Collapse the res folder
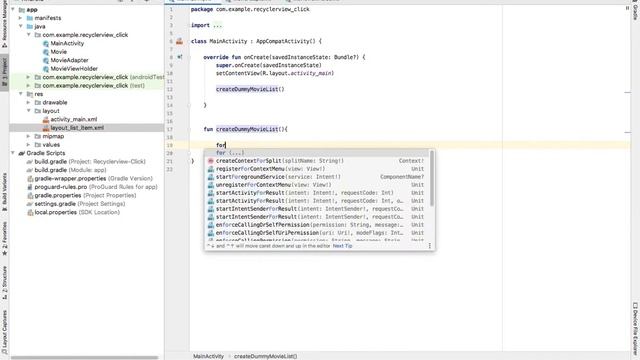Screen dimensions: 640x360 coord(21,94)
